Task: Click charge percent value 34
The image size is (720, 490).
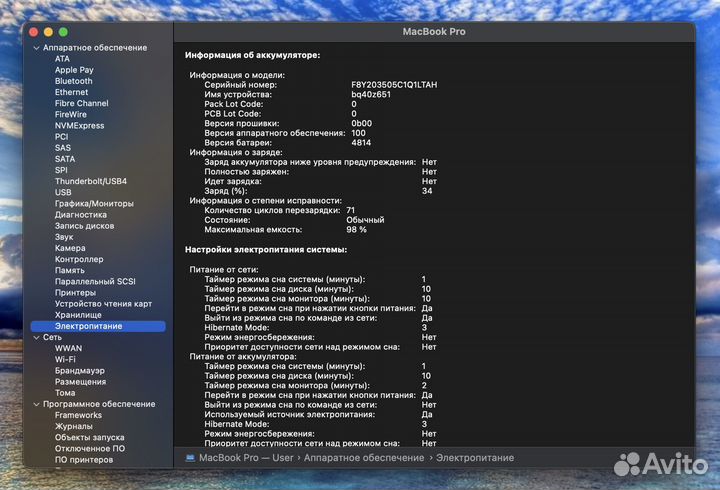Action: (x=427, y=191)
